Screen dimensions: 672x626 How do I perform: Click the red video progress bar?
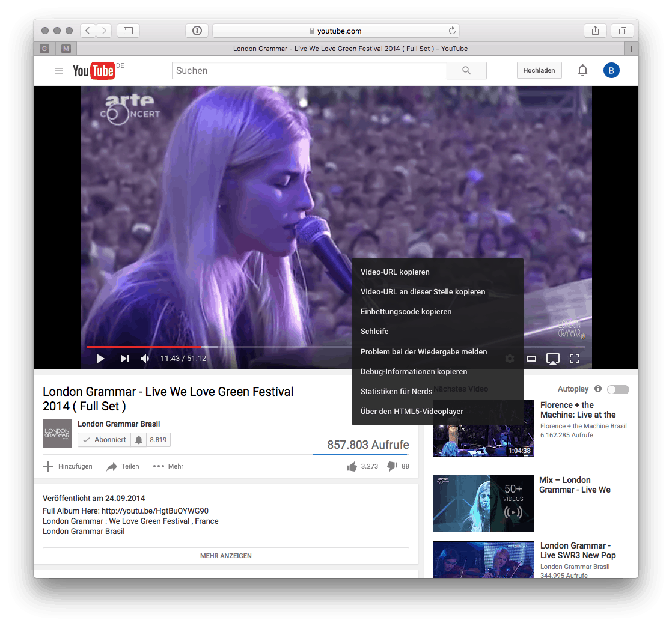point(143,347)
